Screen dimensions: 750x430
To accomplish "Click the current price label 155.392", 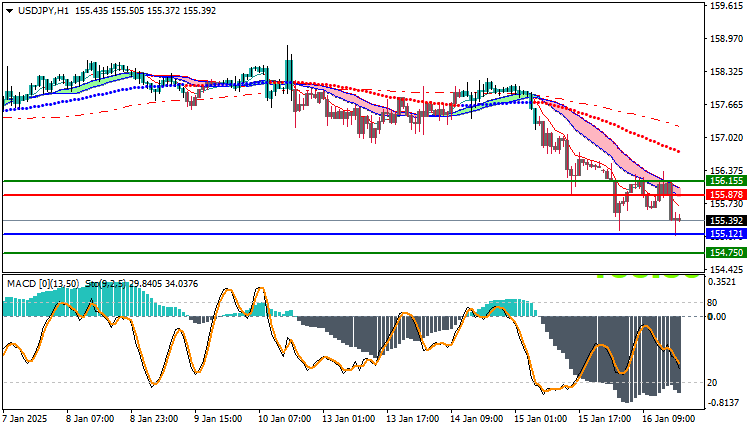I will 726,221.
